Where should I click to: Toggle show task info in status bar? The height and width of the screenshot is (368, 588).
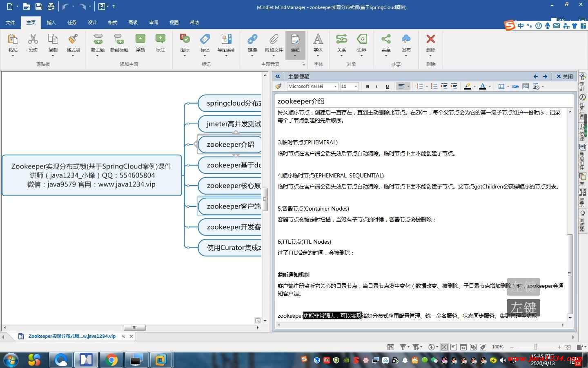tap(463, 347)
